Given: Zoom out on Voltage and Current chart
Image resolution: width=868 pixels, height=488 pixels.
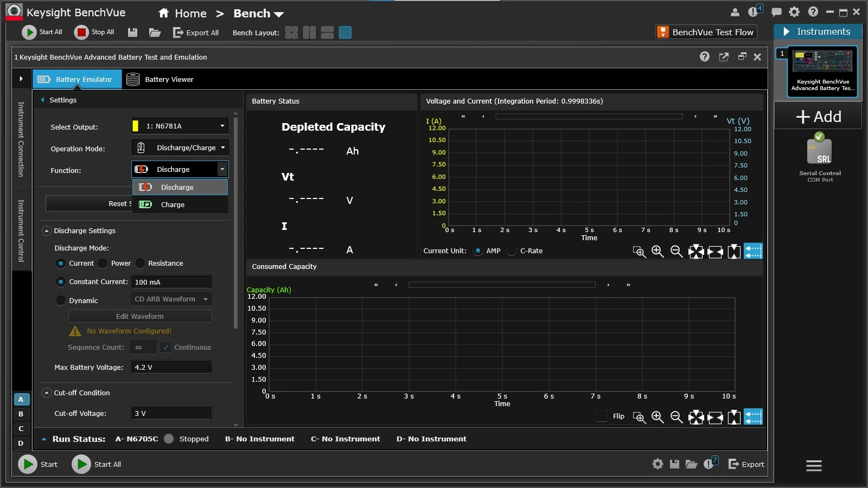Looking at the screenshot, I should tap(676, 251).
